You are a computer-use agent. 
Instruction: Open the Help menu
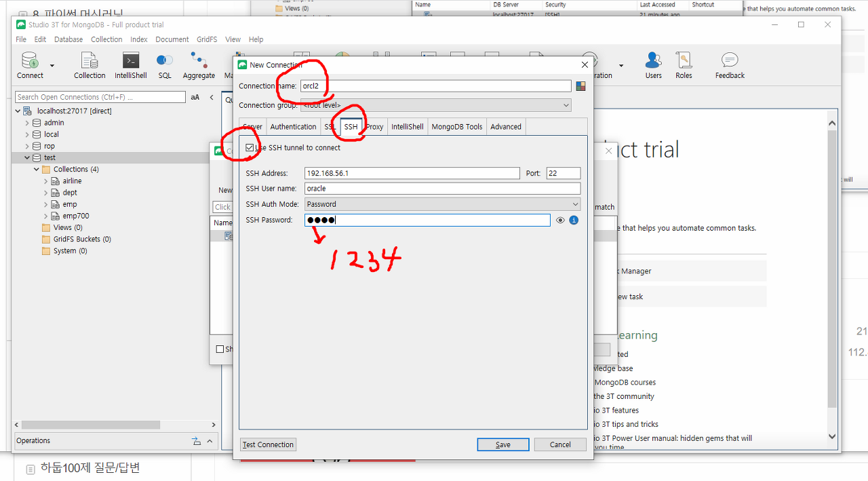[256, 39]
